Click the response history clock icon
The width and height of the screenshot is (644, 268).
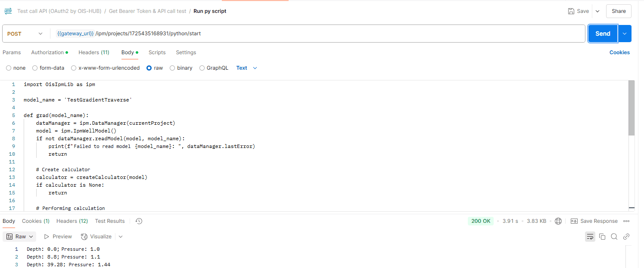(139, 221)
